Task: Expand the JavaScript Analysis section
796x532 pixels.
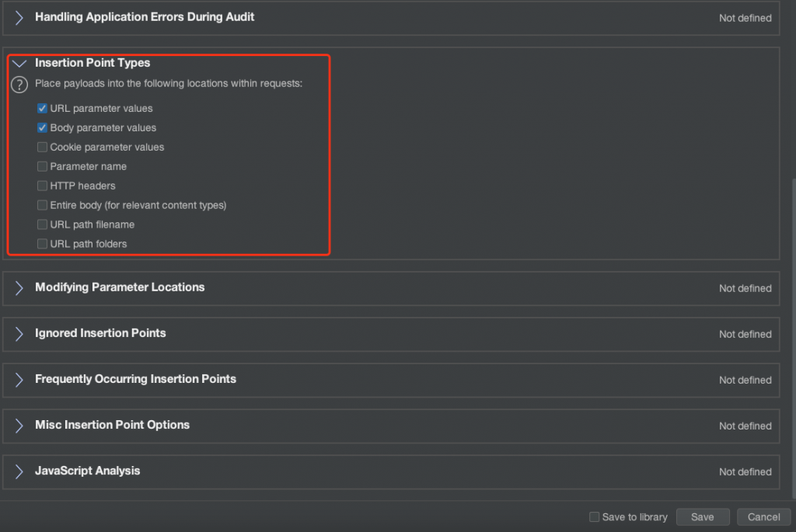Action: [x=19, y=471]
